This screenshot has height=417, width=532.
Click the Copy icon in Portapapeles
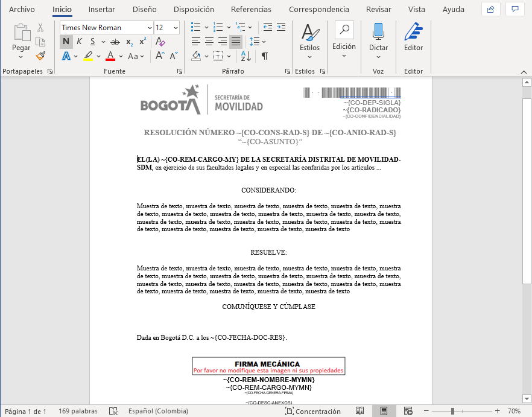coord(40,42)
